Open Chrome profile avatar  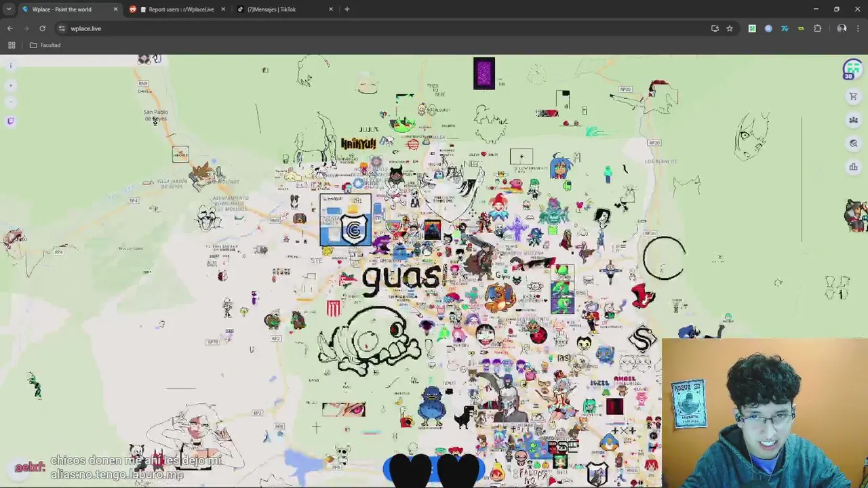842,28
